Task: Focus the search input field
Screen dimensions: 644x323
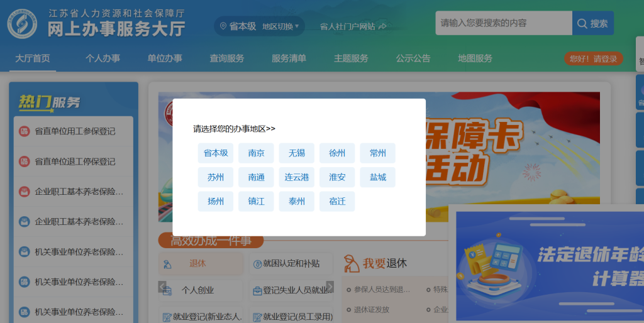Action: (504, 23)
